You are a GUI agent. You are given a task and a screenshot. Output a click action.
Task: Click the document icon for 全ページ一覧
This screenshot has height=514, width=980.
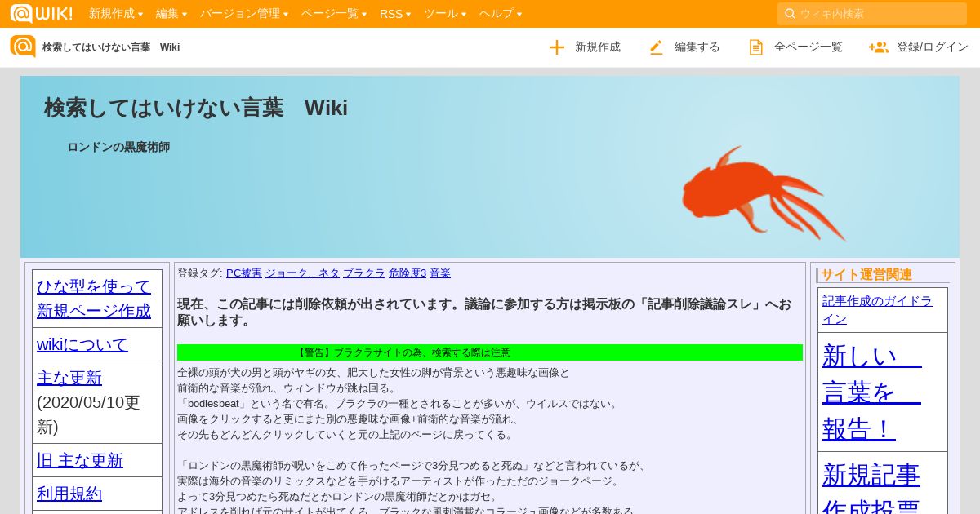[756, 47]
